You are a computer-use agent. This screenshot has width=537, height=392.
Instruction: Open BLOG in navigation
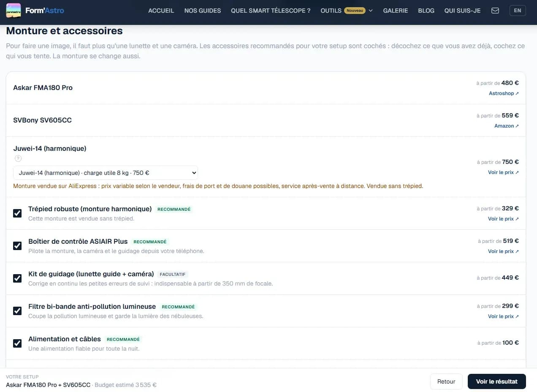click(426, 11)
